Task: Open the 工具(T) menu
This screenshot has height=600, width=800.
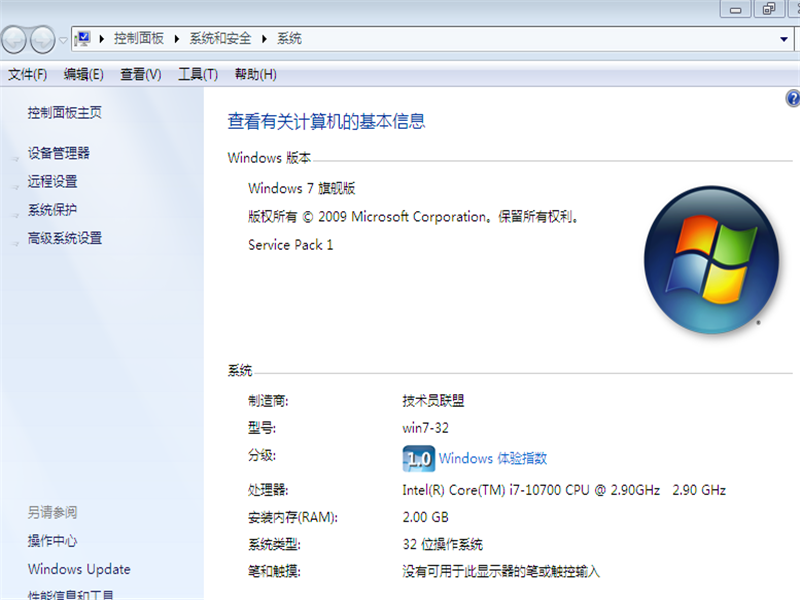Action: (197, 73)
